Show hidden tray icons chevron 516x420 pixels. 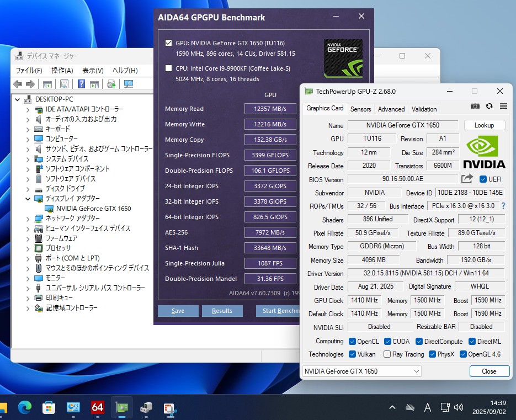click(392, 407)
